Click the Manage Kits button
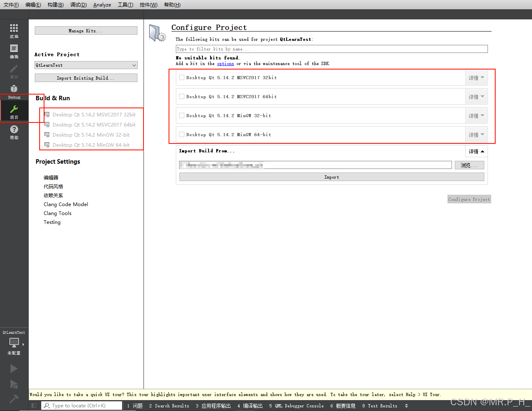Screen dimensions: 532x411 (86, 31)
